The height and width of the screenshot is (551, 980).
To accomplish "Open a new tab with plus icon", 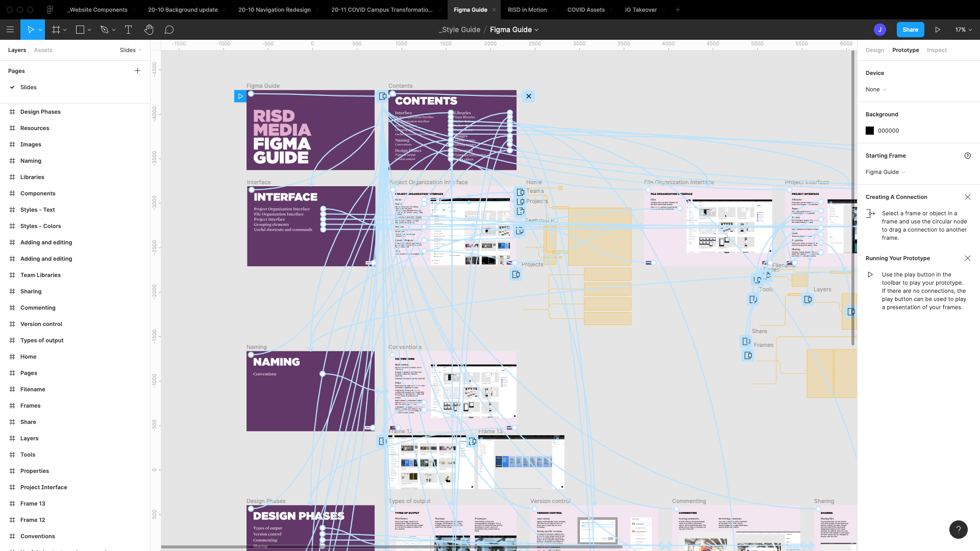I will pos(678,10).
